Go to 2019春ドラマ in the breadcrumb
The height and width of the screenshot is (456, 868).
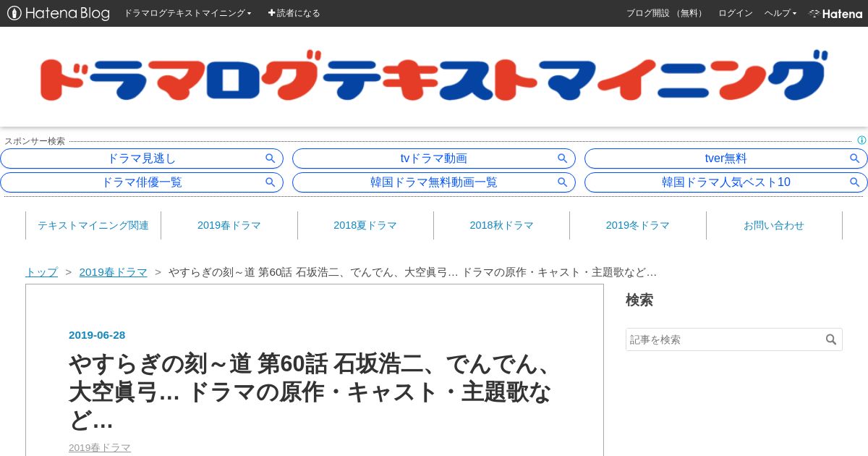point(113,272)
